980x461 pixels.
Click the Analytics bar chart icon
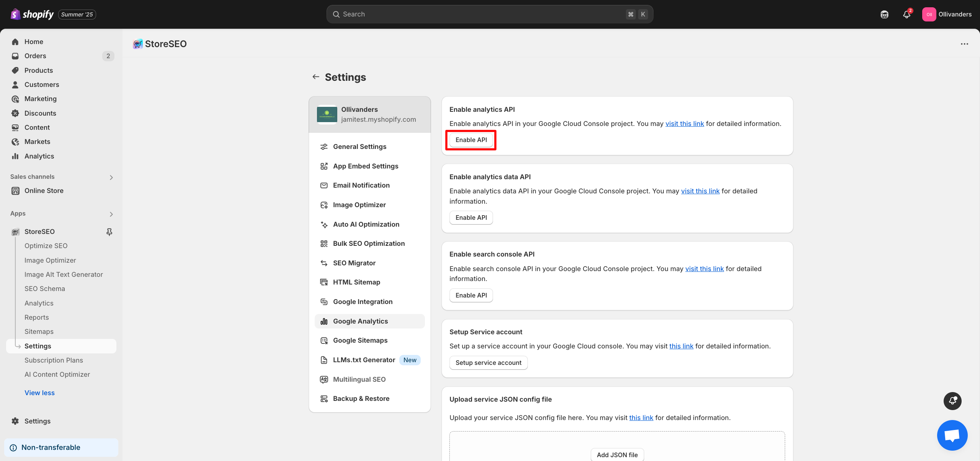tap(15, 156)
